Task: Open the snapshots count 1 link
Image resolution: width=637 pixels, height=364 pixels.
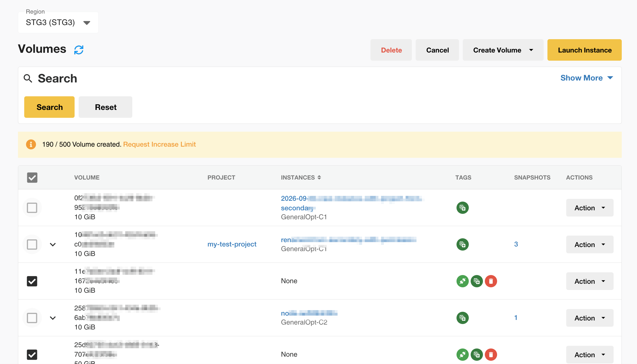Action: click(516, 318)
